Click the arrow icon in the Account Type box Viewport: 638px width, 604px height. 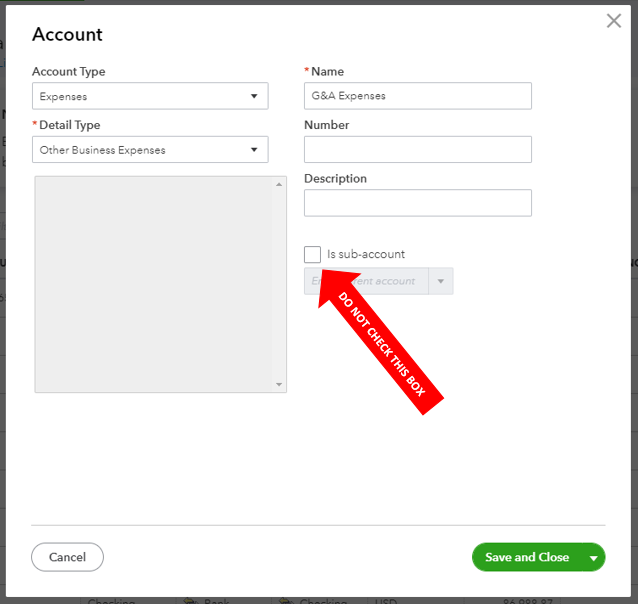point(254,96)
